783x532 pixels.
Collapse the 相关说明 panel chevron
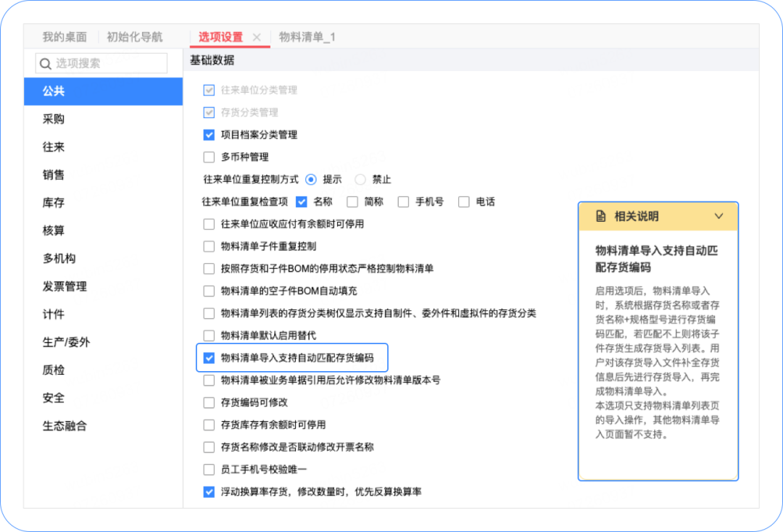718,216
